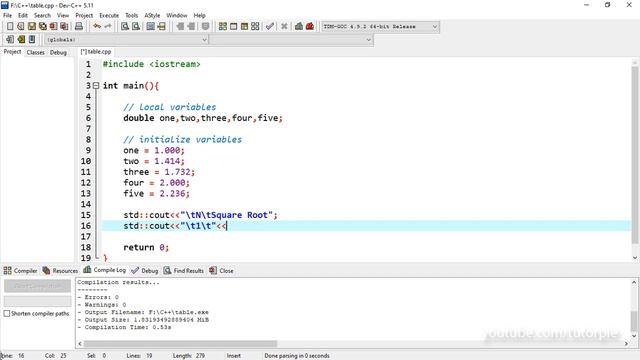Open the (globals) scope dropdown

coord(126,40)
